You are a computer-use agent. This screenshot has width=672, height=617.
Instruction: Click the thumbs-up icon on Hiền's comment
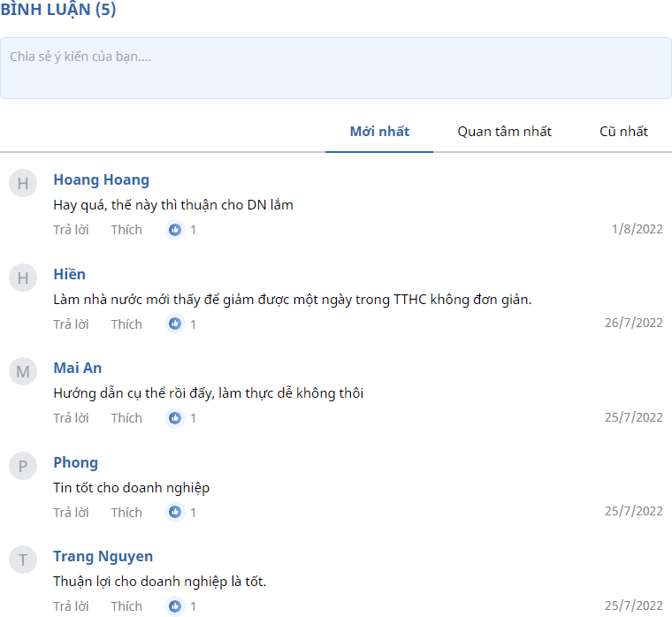tap(175, 324)
